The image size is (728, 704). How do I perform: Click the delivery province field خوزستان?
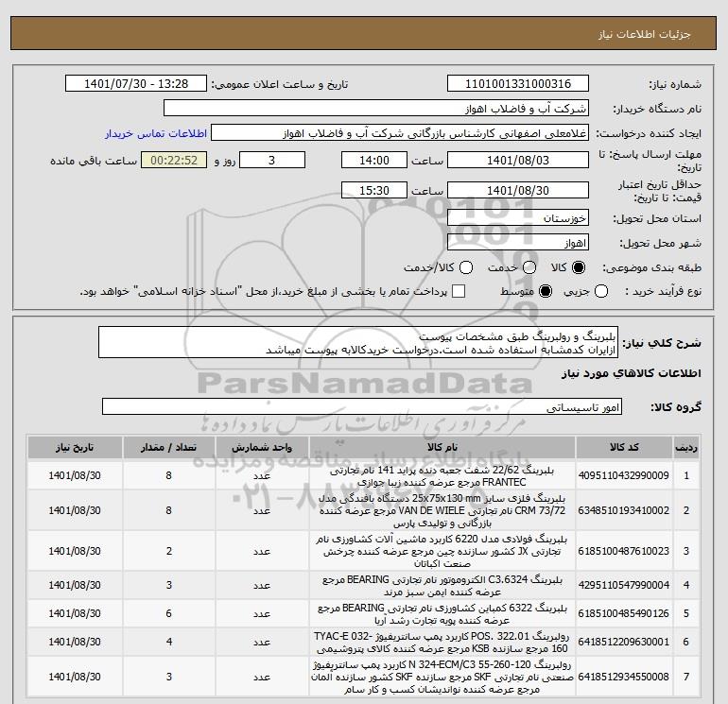[518, 217]
